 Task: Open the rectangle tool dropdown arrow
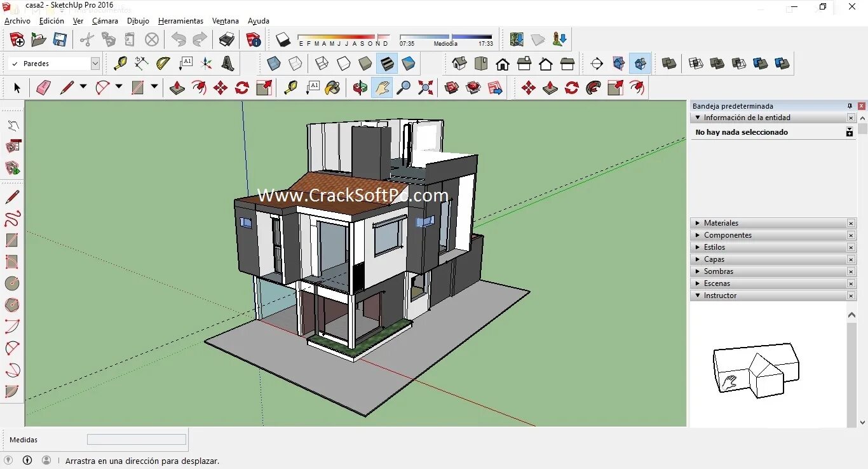(x=154, y=87)
